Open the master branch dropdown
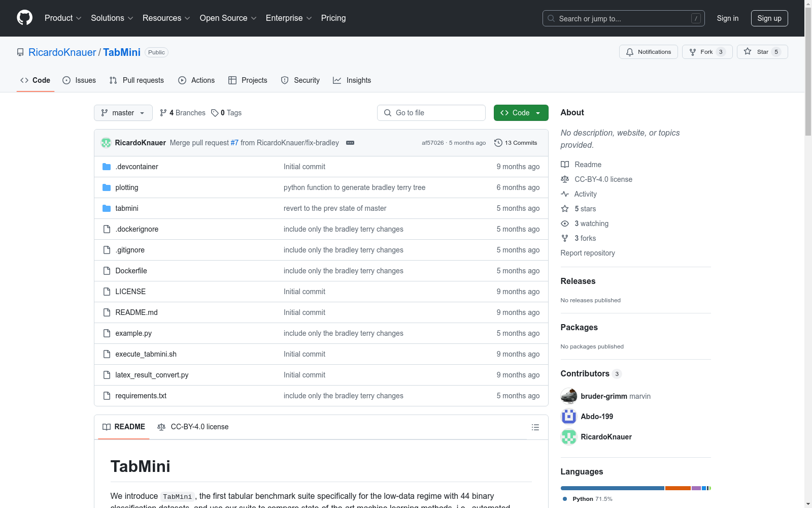This screenshot has height=508, width=812. point(123,113)
